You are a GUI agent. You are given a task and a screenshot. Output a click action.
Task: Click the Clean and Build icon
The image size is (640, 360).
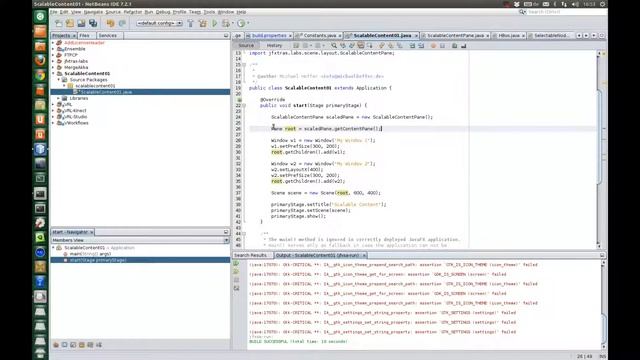point(202,23)
